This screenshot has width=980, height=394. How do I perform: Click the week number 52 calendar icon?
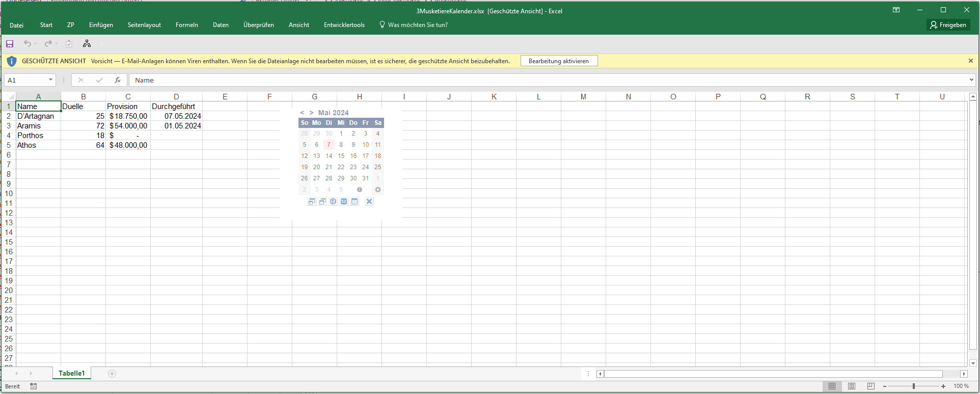(344, 201)
